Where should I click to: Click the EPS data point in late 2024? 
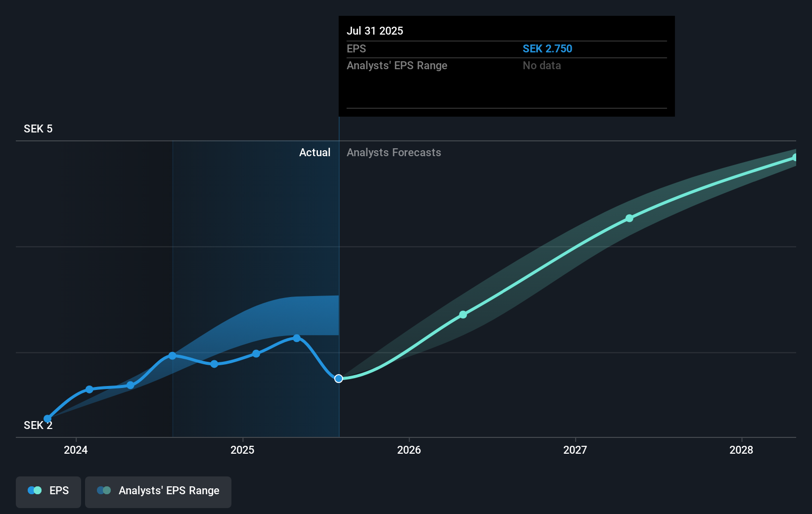pyautogui.click(x=214, y=364)
